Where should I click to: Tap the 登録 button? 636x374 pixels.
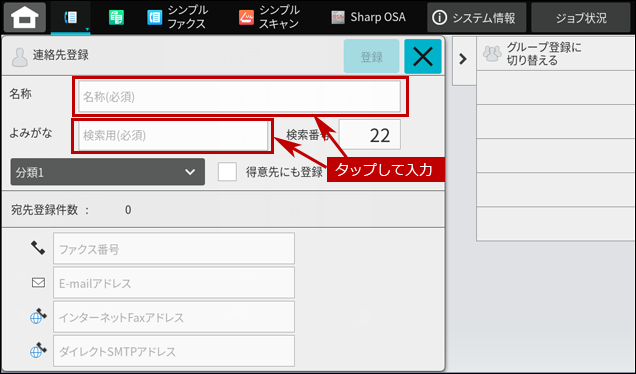pos(372,56)
